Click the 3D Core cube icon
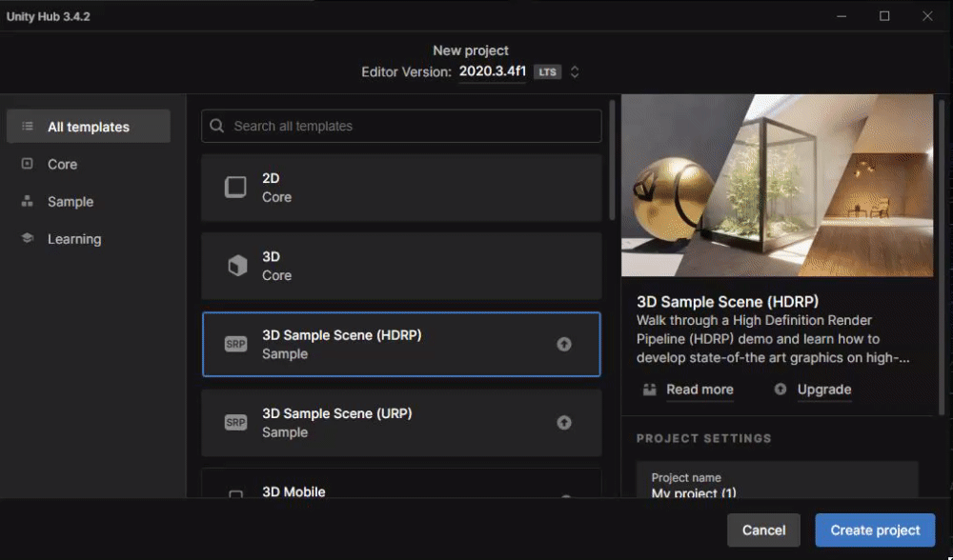The width and height of the screenshot is (953, 560). 235,265
